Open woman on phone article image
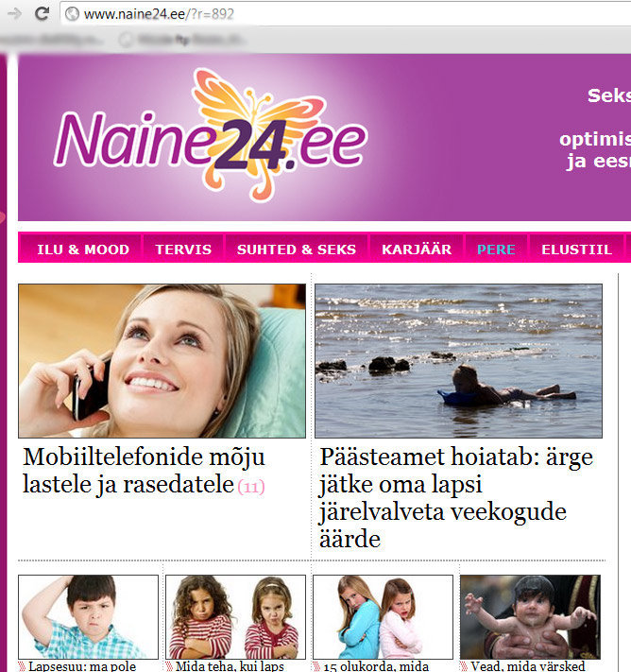This screenshot has height=672, width=631. (x=162, y=361)
